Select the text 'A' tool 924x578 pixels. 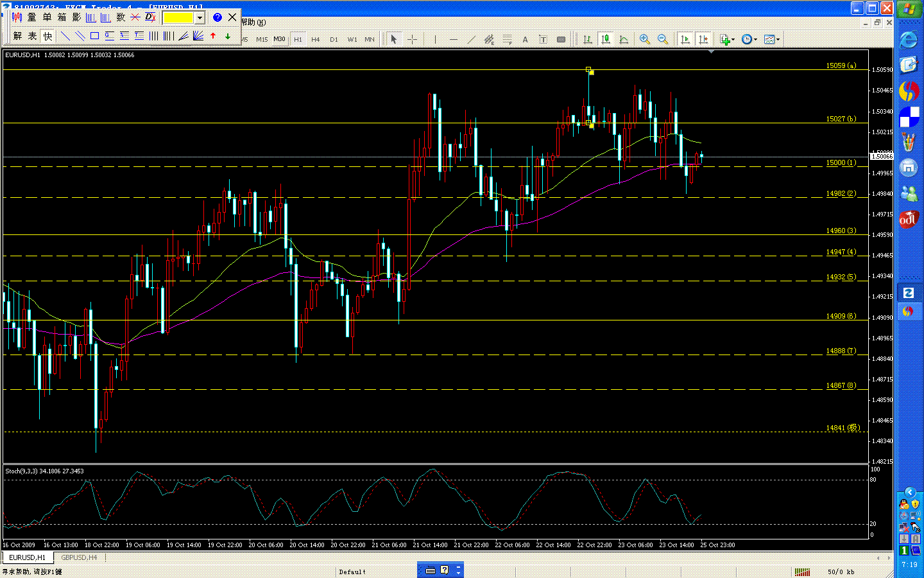point(525,39)
